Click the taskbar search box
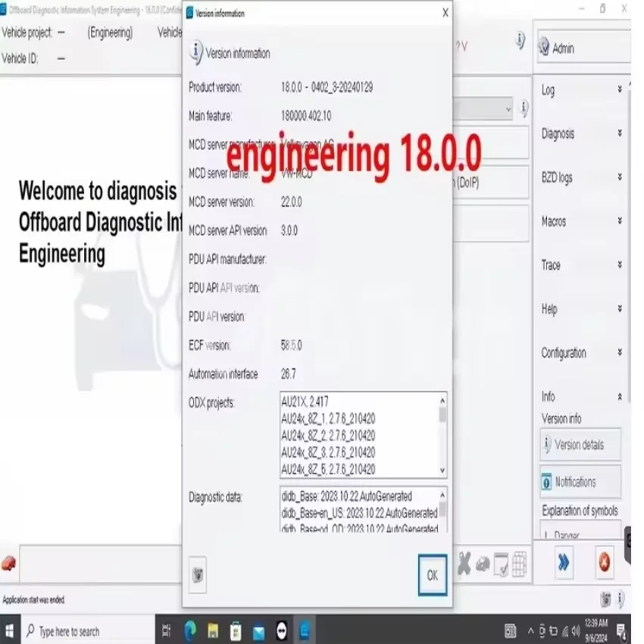This screenshot has width=644, height=644. tap(88, 630)
